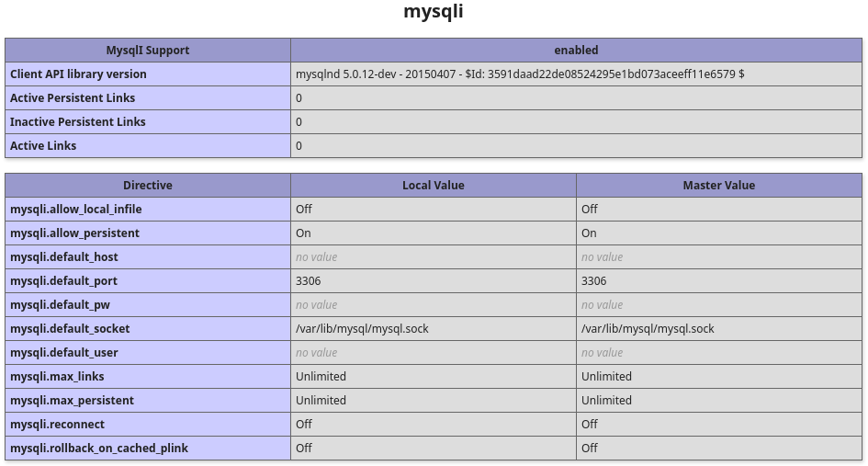
Task: Click the Local Value column header
Action: [x=434, y=185]
